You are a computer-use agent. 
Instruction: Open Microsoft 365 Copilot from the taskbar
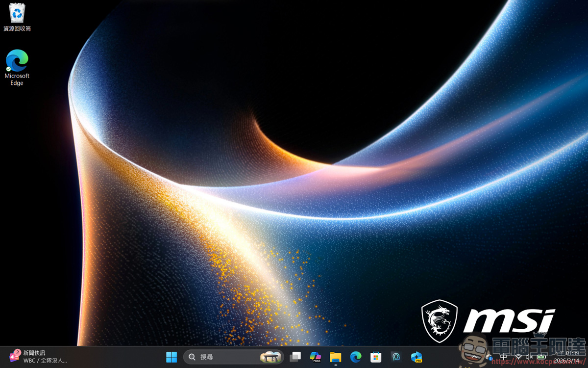[x=316, y=357]
